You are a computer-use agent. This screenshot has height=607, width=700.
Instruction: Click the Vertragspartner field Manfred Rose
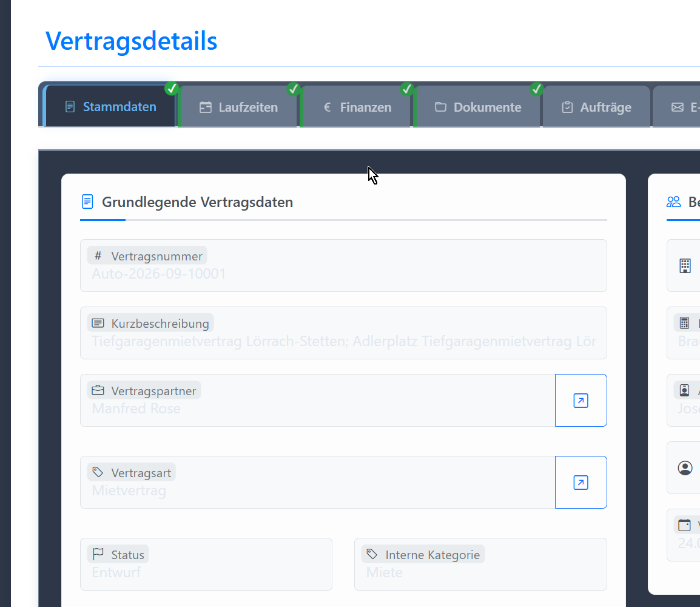click(x=318, y=400)
